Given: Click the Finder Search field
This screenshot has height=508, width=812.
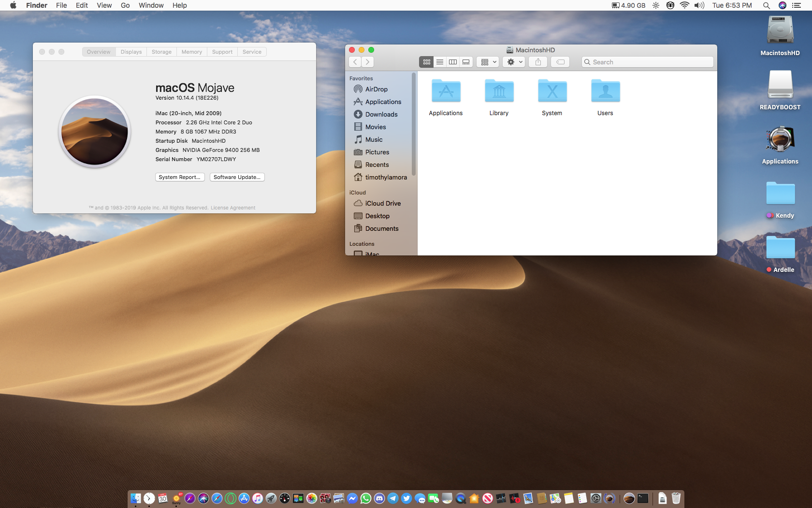Looking at the screenshot, I should tap(647, 62).
